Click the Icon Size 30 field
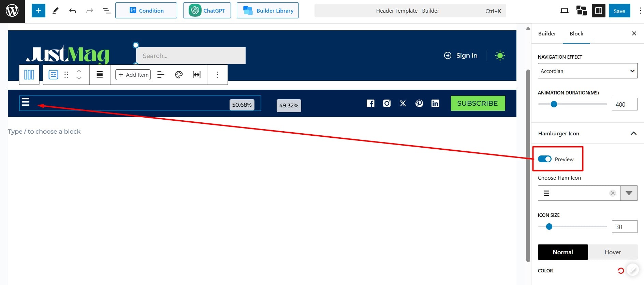Screen dimensions: 644x285 (x=625, y=227)
